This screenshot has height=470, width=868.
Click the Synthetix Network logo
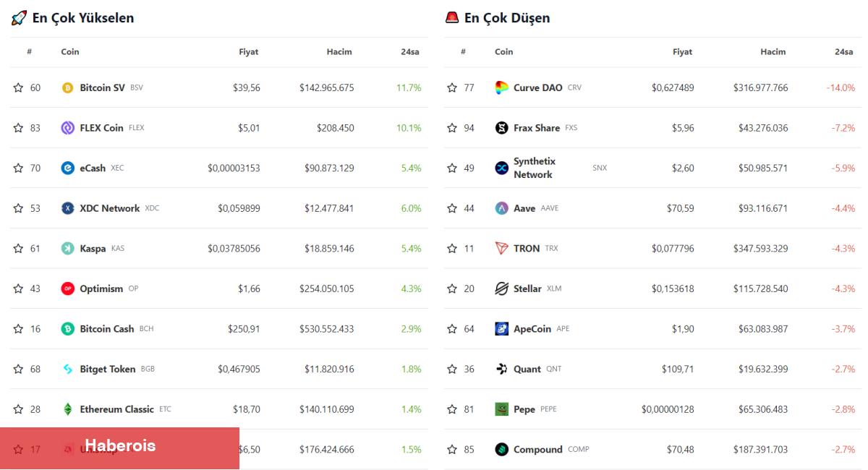pyautogui.click(x=501, y=168)
